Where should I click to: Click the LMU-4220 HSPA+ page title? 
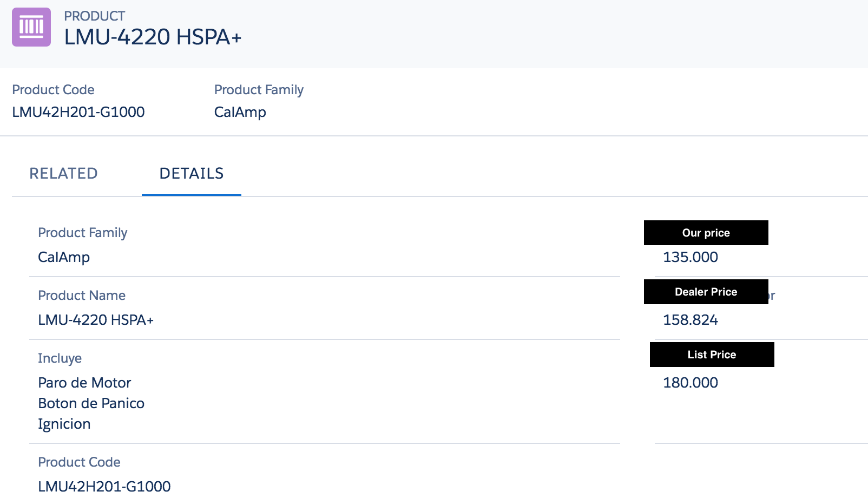(153, 37)
